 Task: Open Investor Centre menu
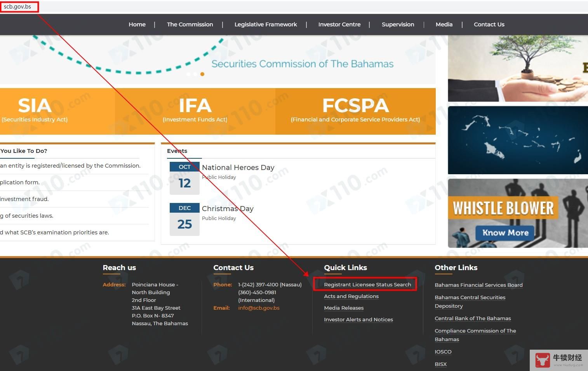point(339,24)
